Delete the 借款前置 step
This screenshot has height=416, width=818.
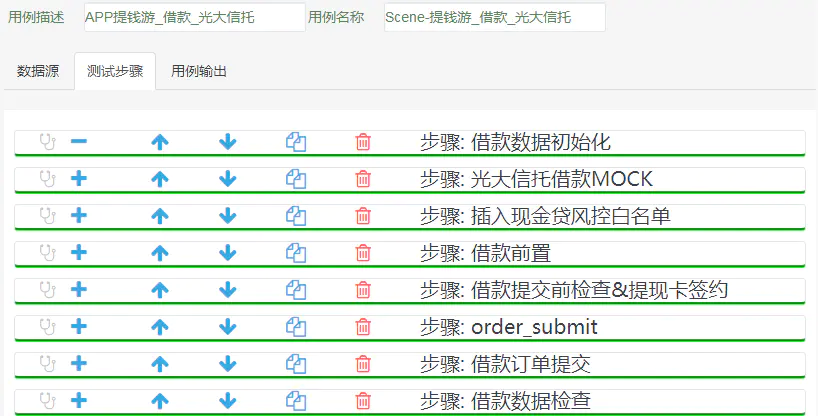pyautogui.click(x=363, y=253)
